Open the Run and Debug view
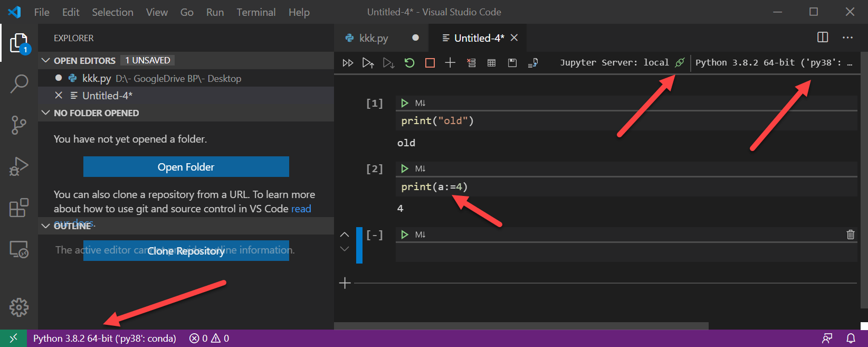 click(x=19, y=166)
